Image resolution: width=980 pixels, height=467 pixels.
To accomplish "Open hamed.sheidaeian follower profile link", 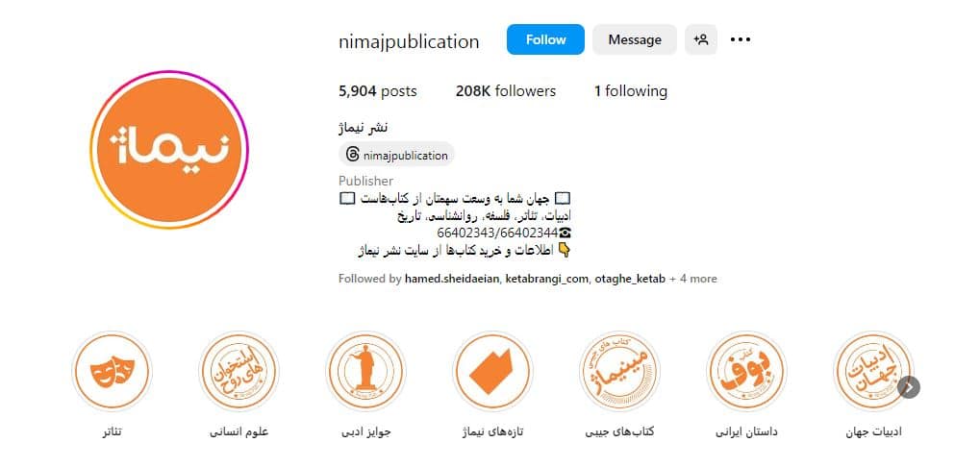I will point(451,279).
